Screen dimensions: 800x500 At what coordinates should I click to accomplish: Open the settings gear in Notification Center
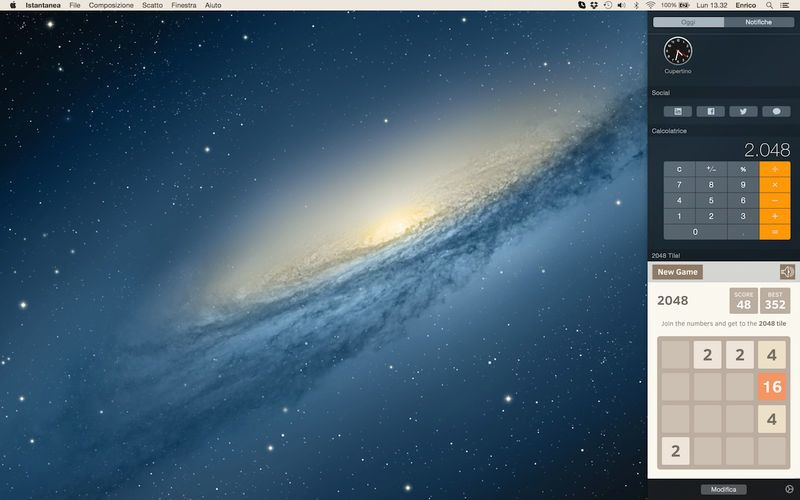tap(789, 489)
